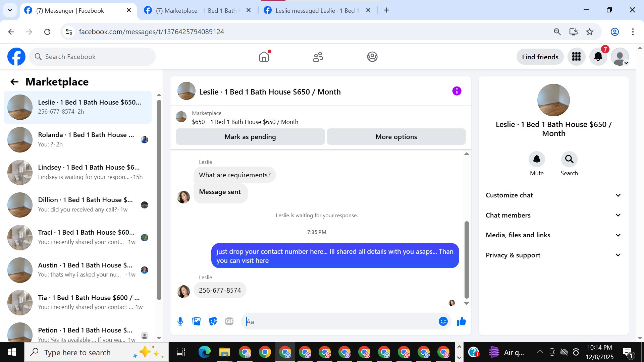
Task: Expand Customize chat section
Action: [553, 195]
